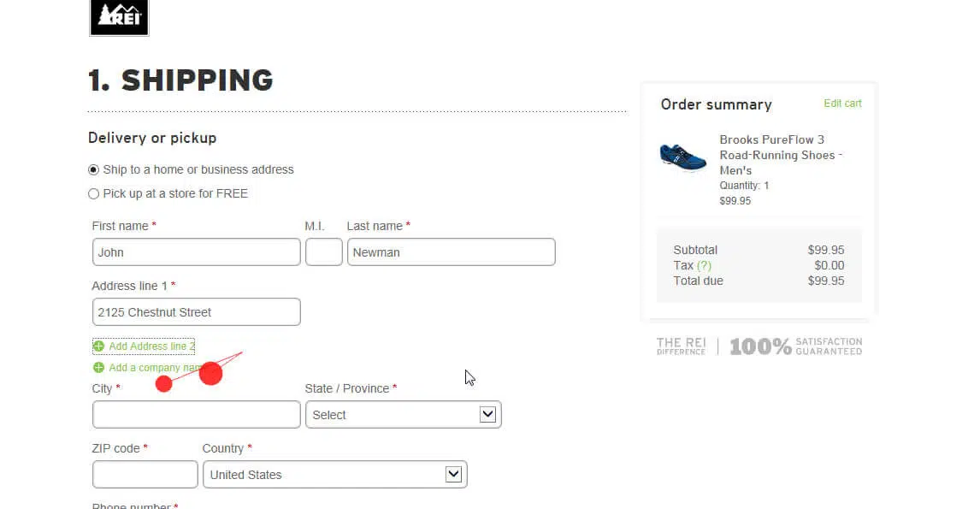The height and width of the screenshot is (509, 980).
Task: Open the State / Province dropdown
Action: [403, 415]
